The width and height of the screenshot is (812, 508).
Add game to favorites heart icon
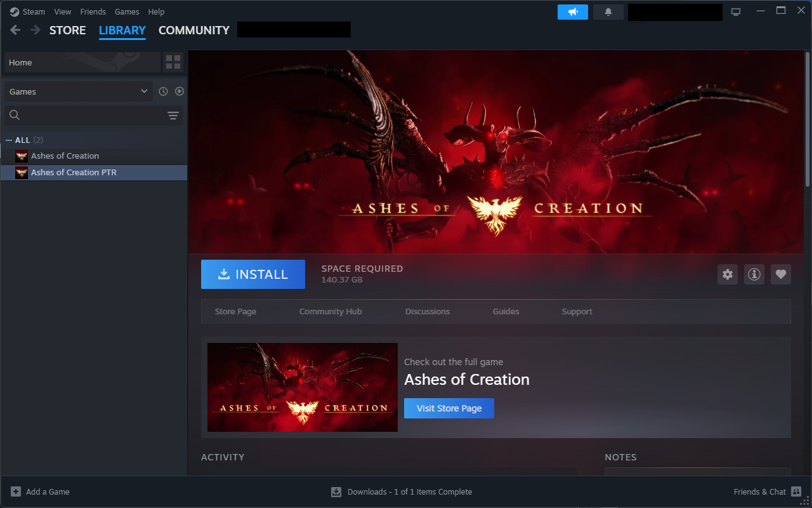point(781,274)
